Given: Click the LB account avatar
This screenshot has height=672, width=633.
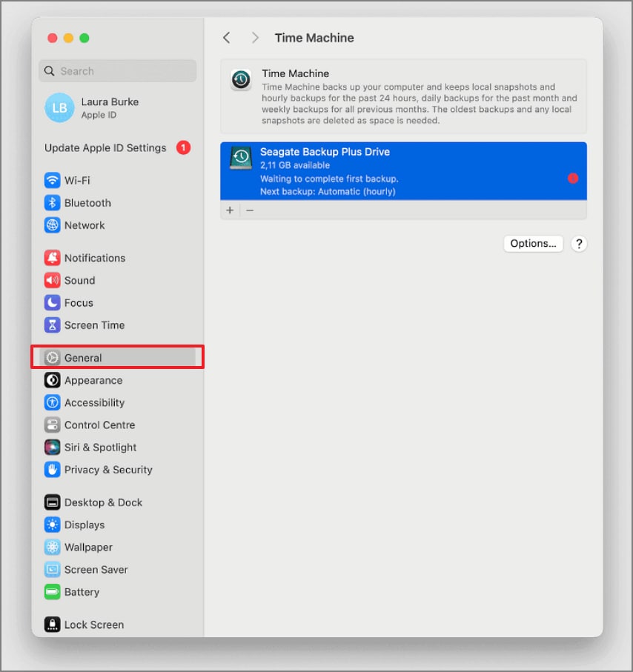Looking at the screenshot, I should [x=59, y=107].
